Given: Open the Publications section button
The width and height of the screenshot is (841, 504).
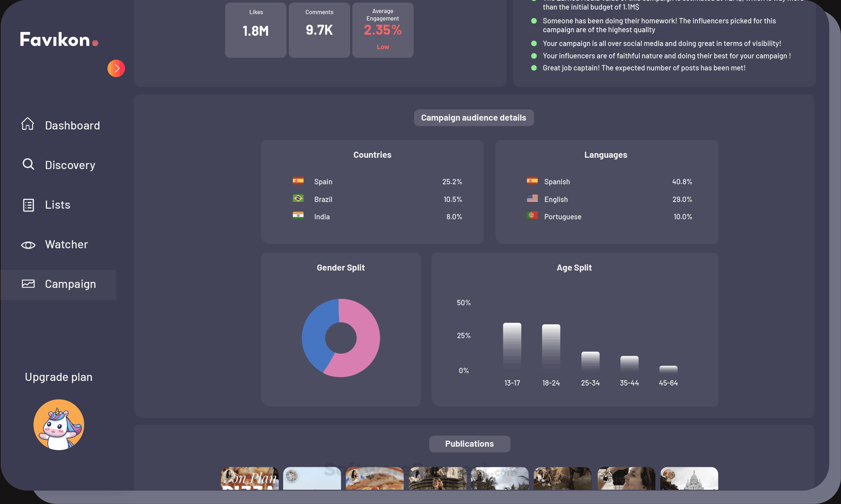Looking at the screenshot, I should 469,444.
